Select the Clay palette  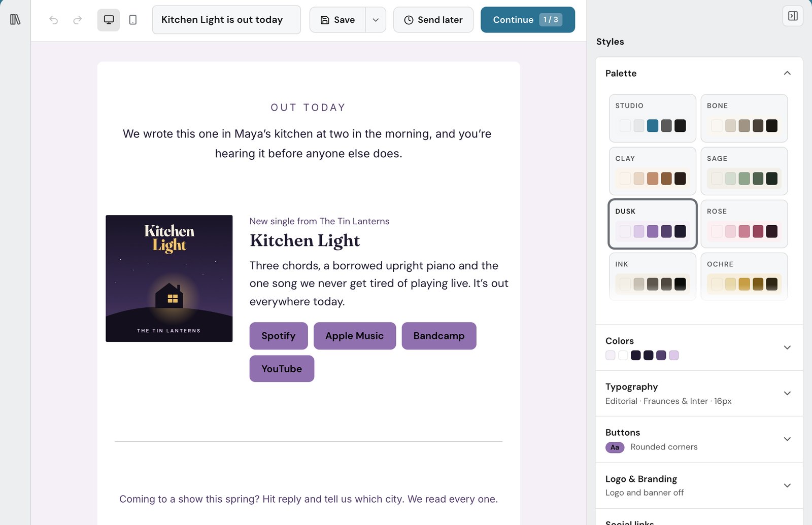tap(653, 171)
